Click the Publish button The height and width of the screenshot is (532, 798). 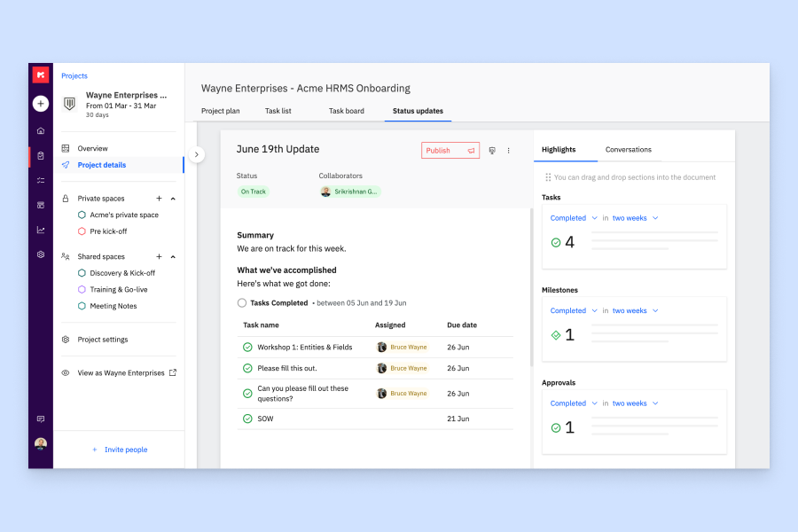pyautogui.click(x=450, y=151)
